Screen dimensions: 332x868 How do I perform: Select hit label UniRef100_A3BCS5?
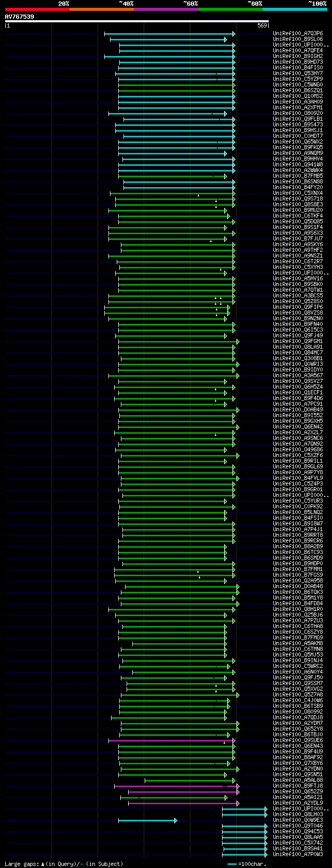tap(298, 296)
